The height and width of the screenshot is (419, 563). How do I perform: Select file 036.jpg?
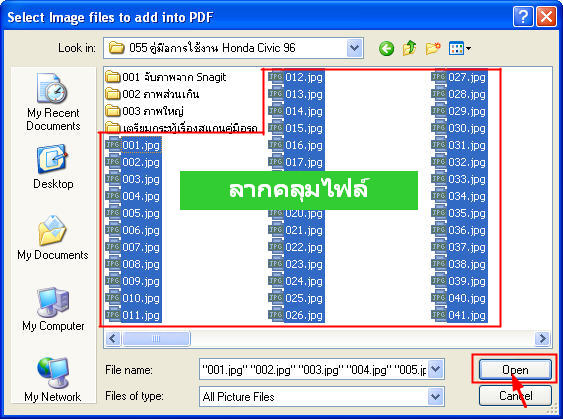tap(459, 230)
